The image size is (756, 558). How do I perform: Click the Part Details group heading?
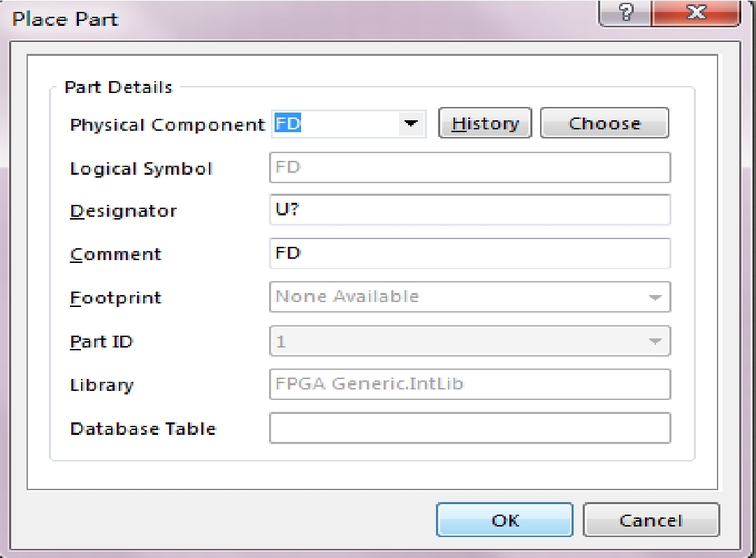coord(119,87)
